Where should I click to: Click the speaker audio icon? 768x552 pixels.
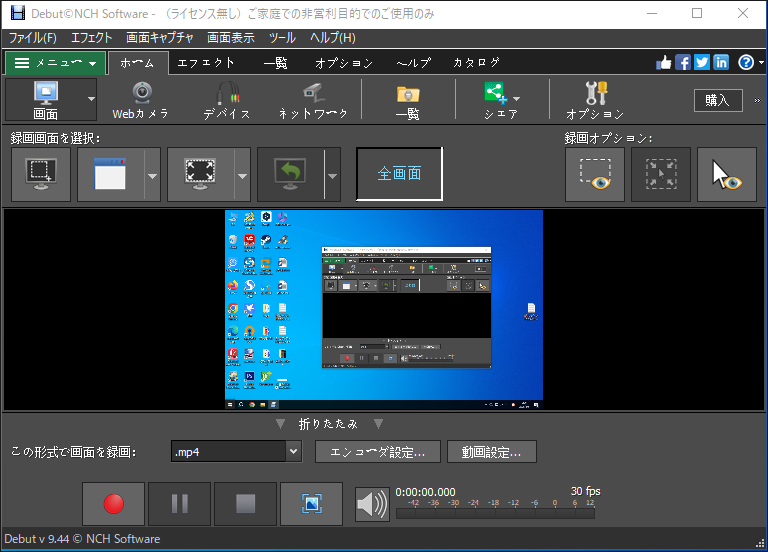tap(372, 504)
